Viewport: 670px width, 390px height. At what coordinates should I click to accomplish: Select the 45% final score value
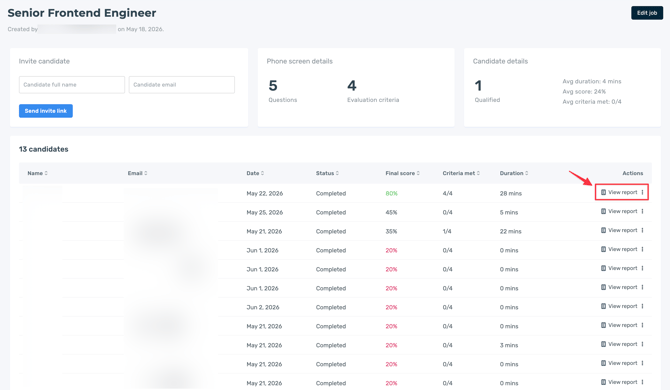(x=391, y=213)
